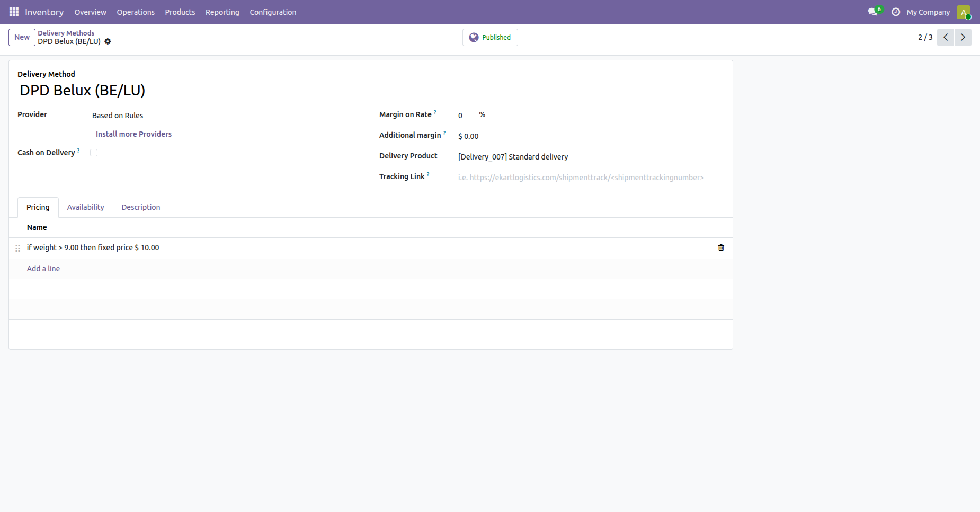Image resolution: width=980 pixels, height=512 pixels.
Task: Open the activities clock icon
Action: pos(896,12)
